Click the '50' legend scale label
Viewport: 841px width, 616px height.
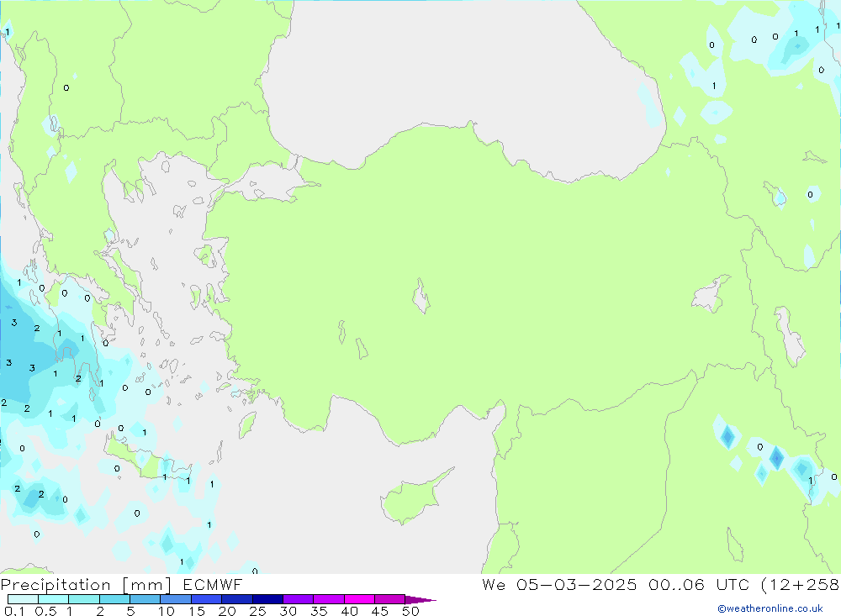pos(410,611)
